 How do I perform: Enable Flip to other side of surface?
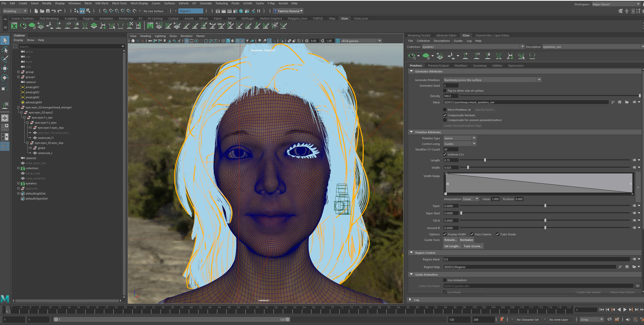click(x=445, y=91)
